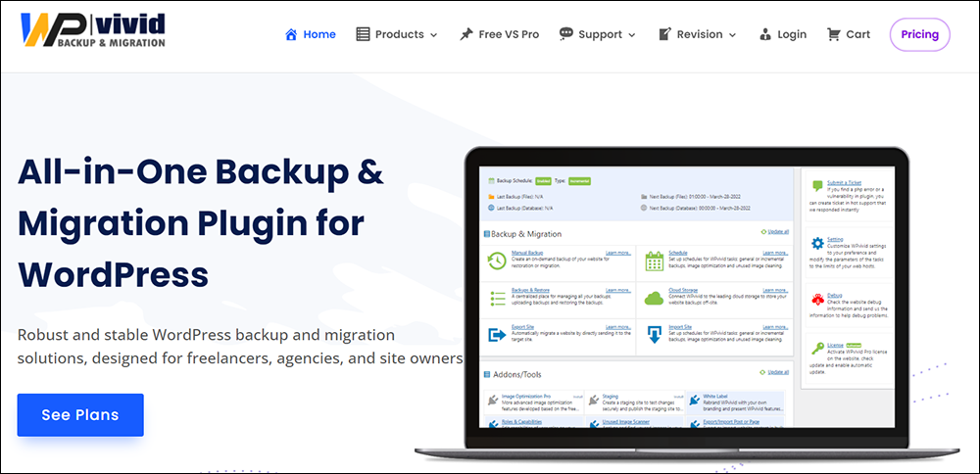This screenshot has width=980, height=474.
Task: Click the green Enabled badge next to Backup Schedule
Action: 543,180
